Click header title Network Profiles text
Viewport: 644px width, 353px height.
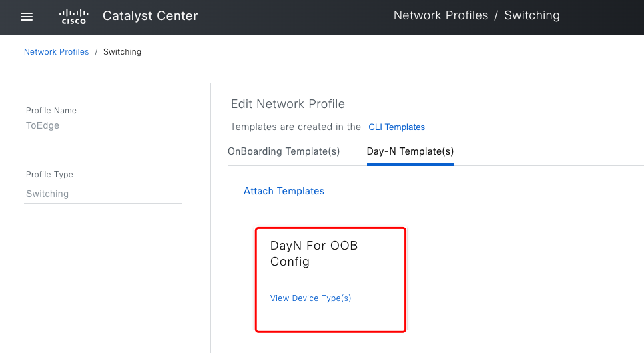(441, 15)
